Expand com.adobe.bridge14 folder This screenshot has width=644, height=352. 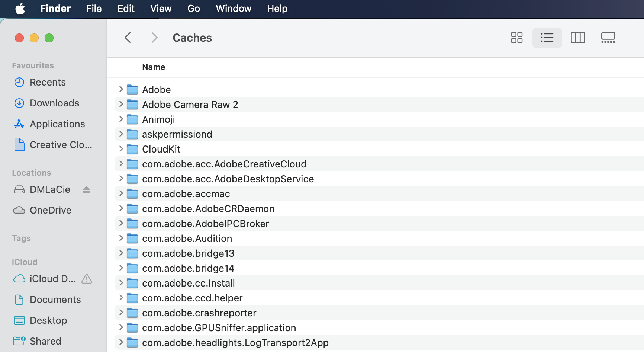click(x=121, y=268)
